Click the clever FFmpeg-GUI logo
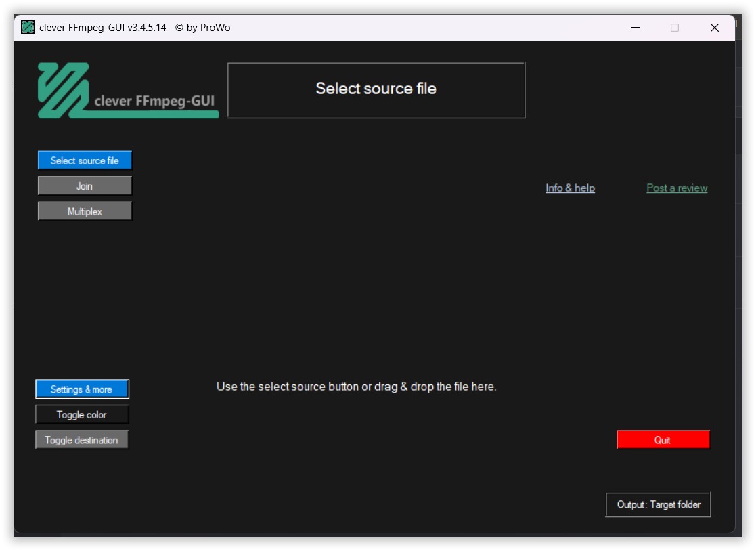Viewport: 756px width, 551px height. [128, 91]
